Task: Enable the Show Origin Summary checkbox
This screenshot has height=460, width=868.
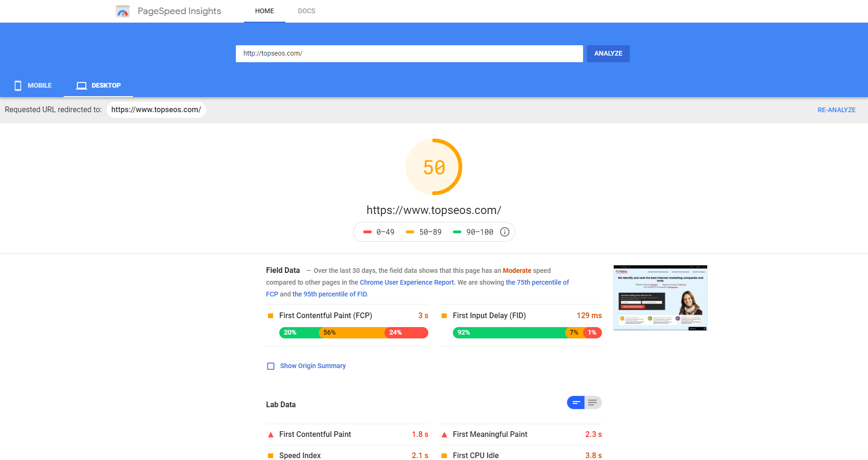Action: [x=271, y=366]
